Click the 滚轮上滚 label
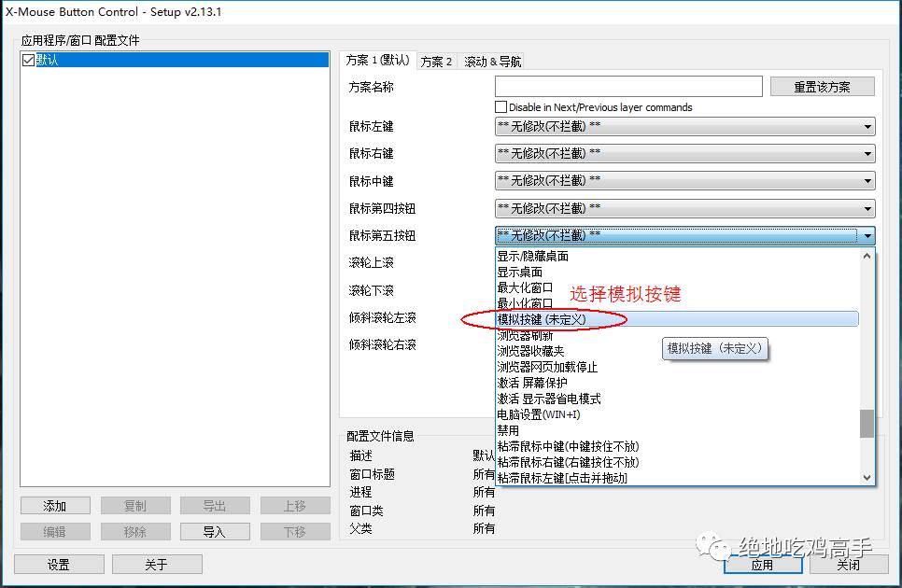Screen dimensions: 902x588 (371, 262)
